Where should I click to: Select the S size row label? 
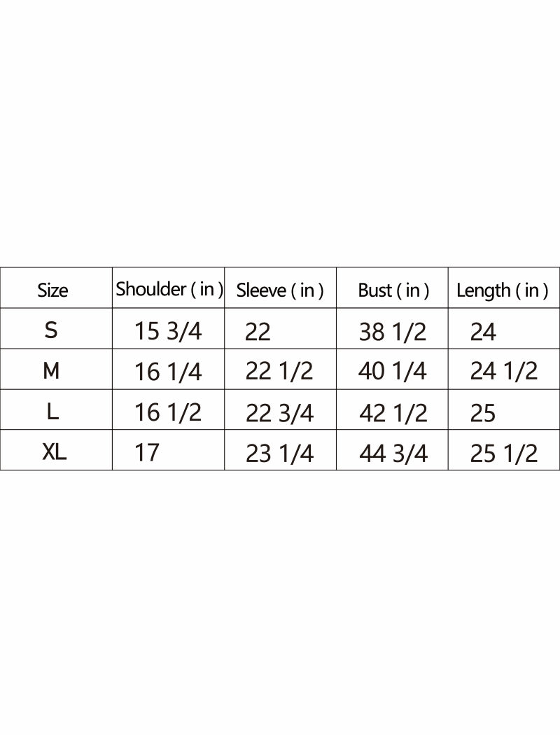(51, 330)
